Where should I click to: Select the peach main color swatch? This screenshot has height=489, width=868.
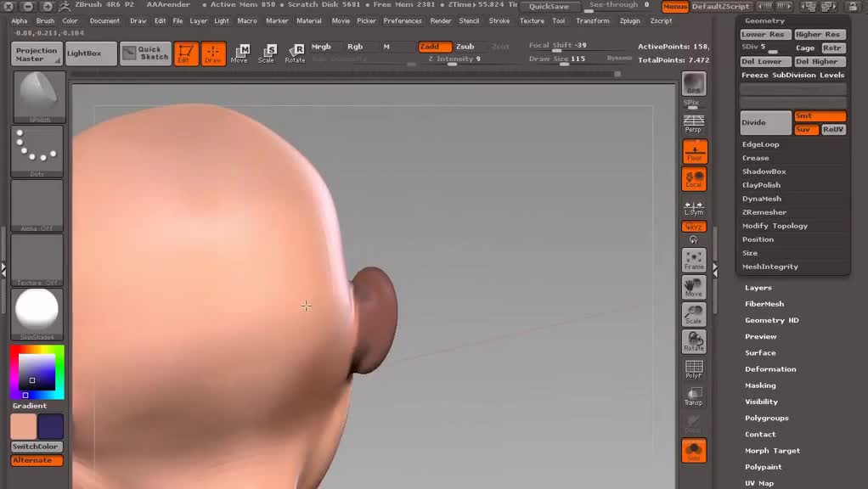pos(23,427)
